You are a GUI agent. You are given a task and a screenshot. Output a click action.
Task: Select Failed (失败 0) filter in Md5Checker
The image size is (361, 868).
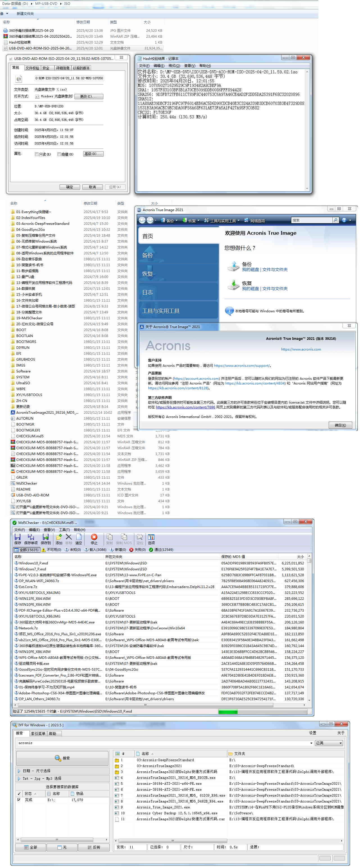138,550
